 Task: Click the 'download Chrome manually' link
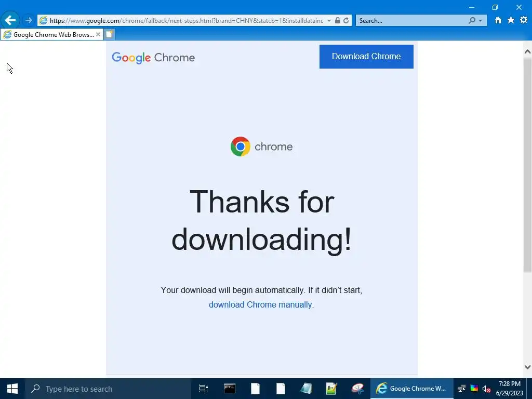[260, 304]
